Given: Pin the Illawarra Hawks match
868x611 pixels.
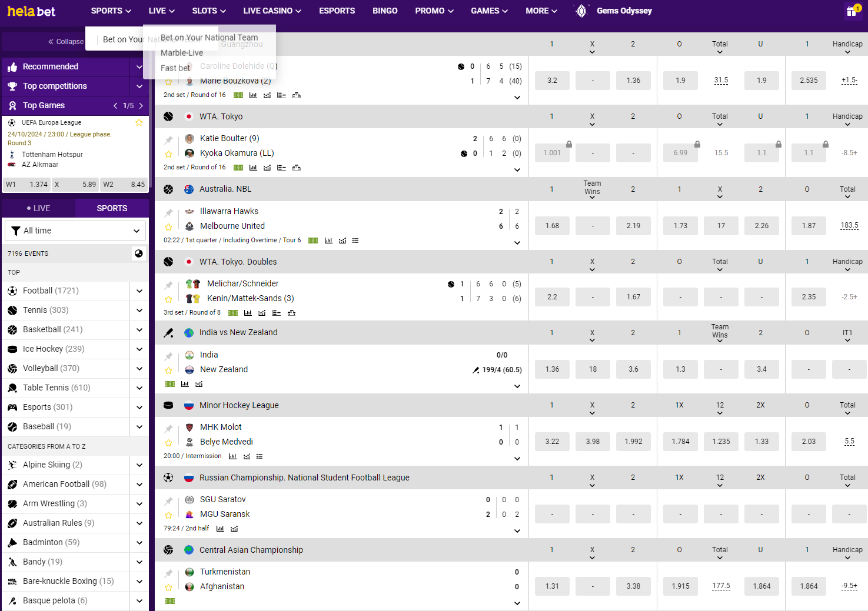Looking at the screenshot, I should (x=168, y=213).
